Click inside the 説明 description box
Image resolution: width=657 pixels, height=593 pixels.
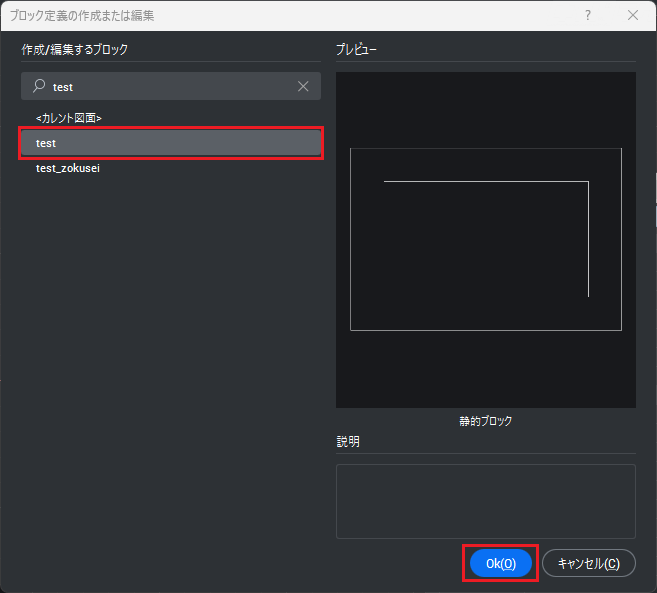[485, 501]
